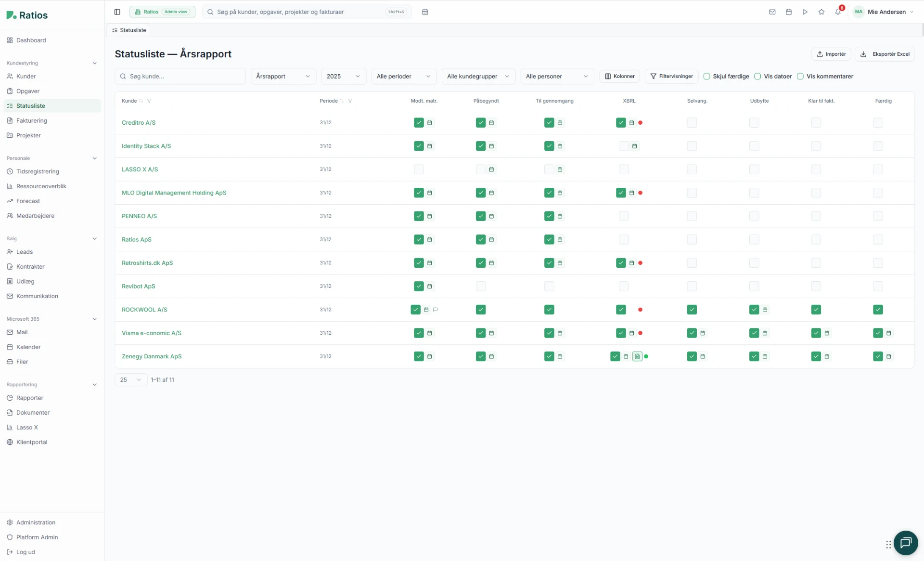Check XBRL for PENNEO A/S
Viewport: 924px width, 561px height.
(624, 216)
